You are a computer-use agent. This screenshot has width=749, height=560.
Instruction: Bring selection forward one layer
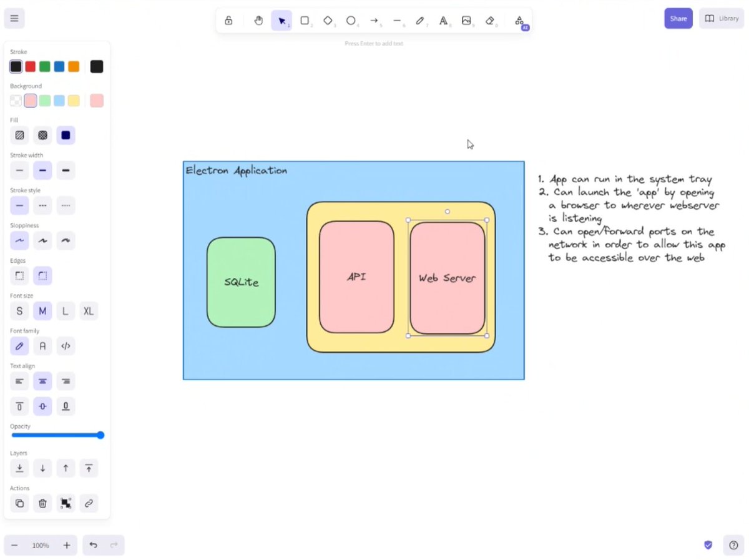pyautogui.click(x=66, y=468)
